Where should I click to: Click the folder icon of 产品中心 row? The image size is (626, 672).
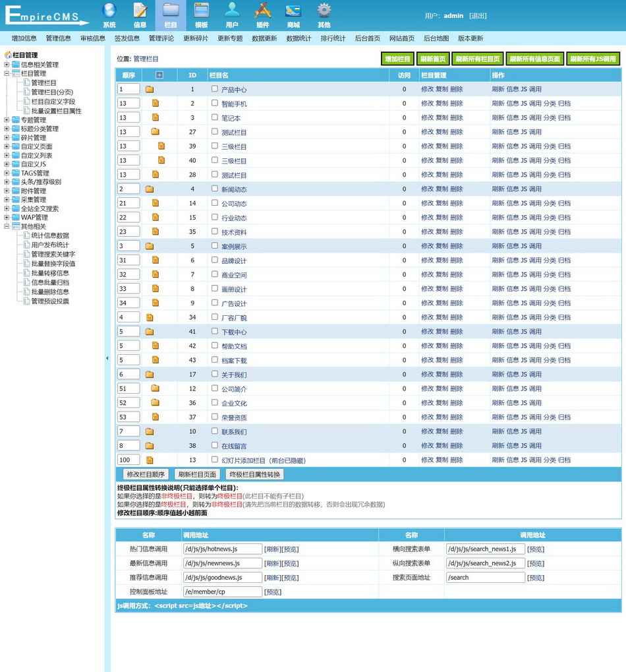point(150,89)
